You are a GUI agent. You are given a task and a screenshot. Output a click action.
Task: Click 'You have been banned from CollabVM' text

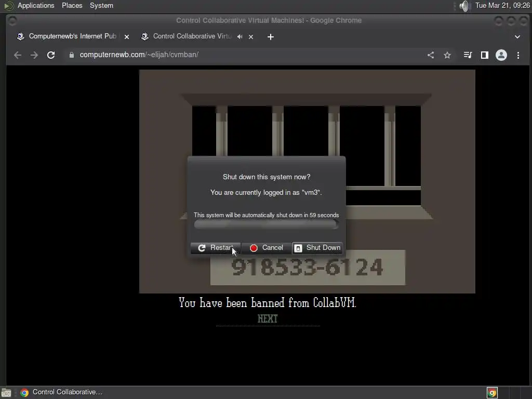click(268, 302)
